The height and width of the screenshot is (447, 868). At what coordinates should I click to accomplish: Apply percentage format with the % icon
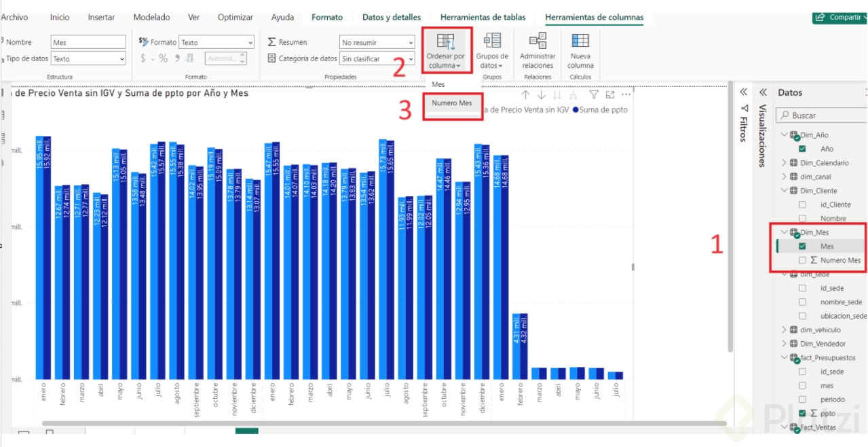point(164,58)
